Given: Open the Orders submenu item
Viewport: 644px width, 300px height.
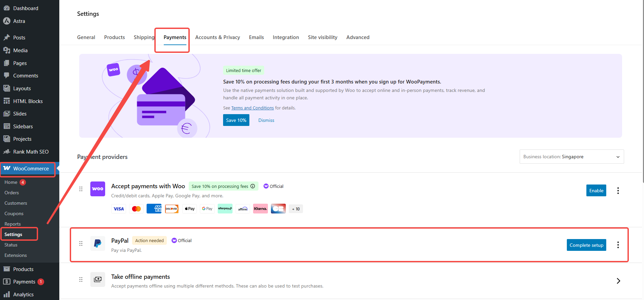Looking at the screenshot, I should click(12, 193).
